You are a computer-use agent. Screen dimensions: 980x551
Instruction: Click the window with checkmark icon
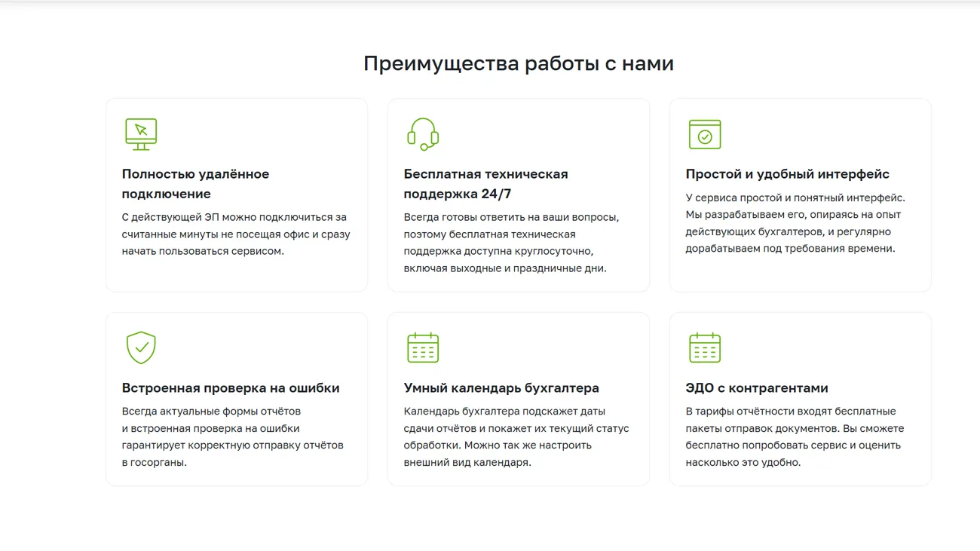point(705,134)
